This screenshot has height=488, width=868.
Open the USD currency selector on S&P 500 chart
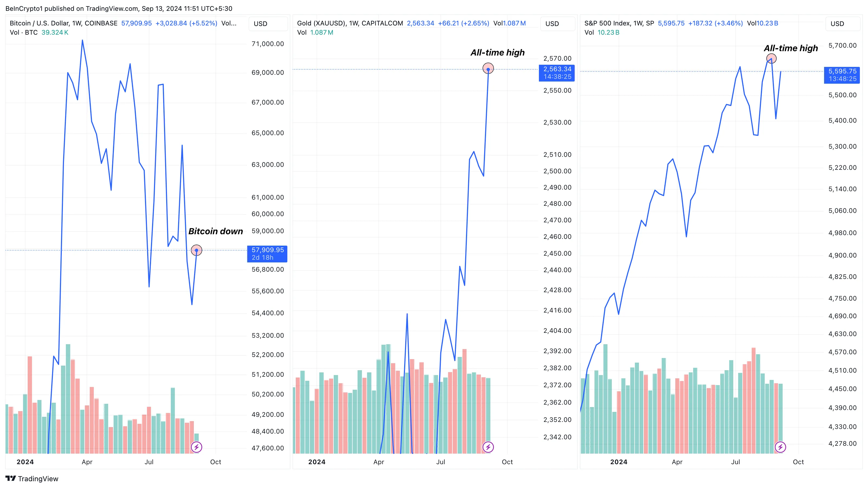[843, 24]
